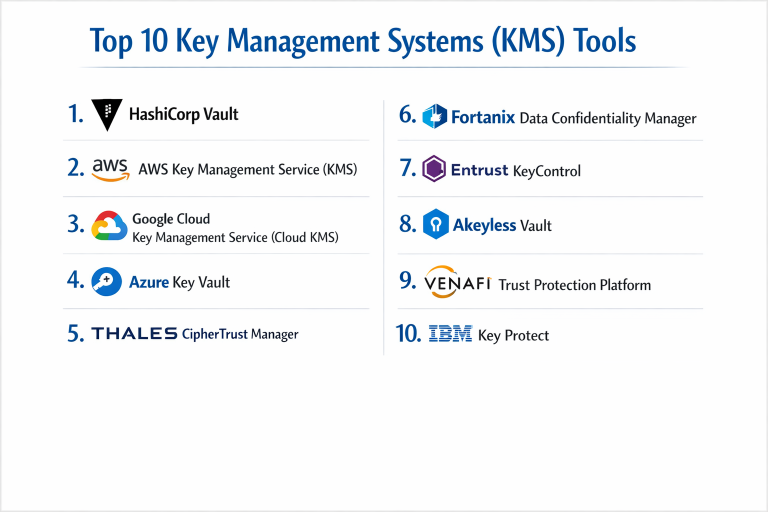Click the Google Cloud logo

(109, 226)
